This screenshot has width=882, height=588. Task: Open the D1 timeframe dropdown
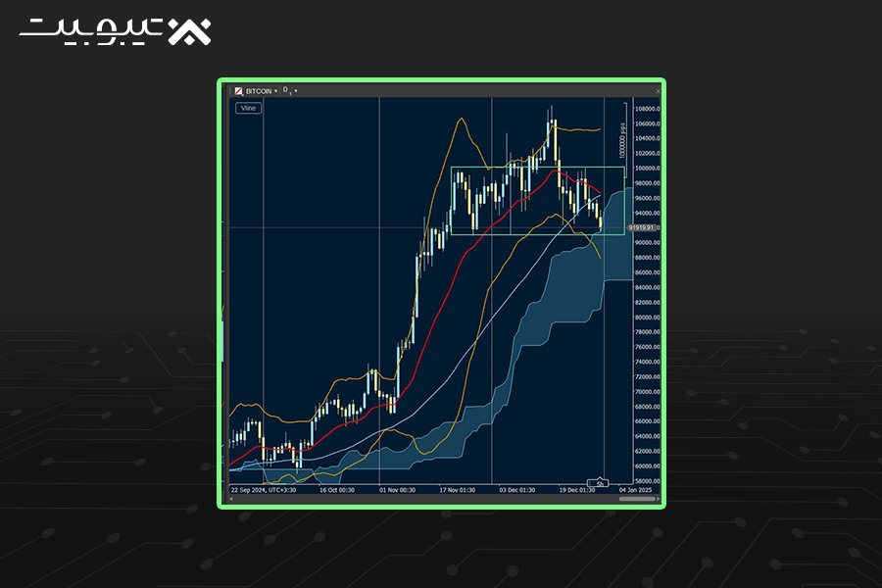point(290,90)
